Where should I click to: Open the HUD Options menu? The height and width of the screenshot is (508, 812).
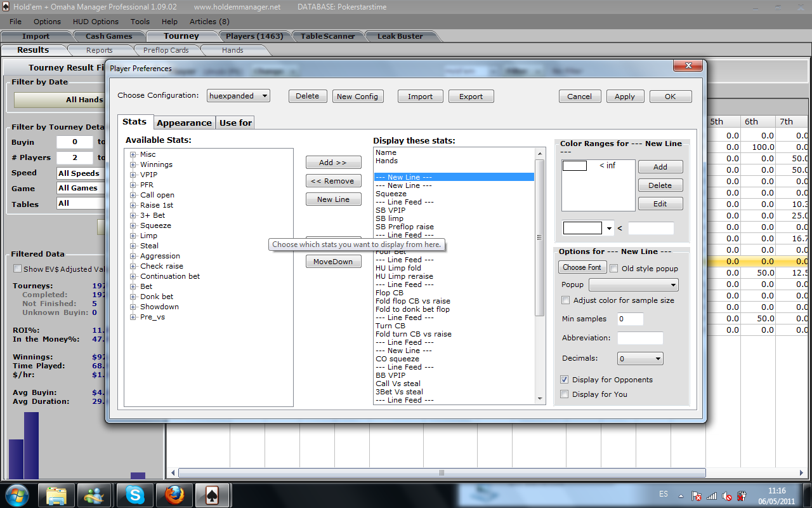96,22
